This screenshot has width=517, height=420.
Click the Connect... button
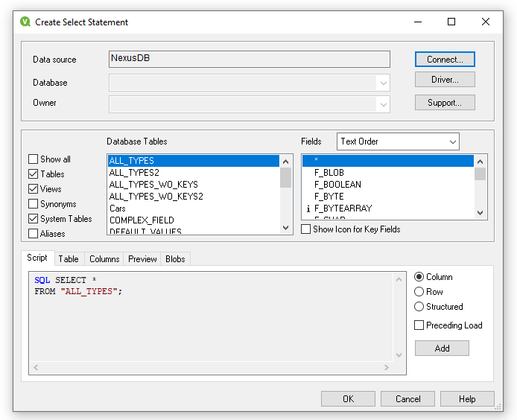coord(445,59)
